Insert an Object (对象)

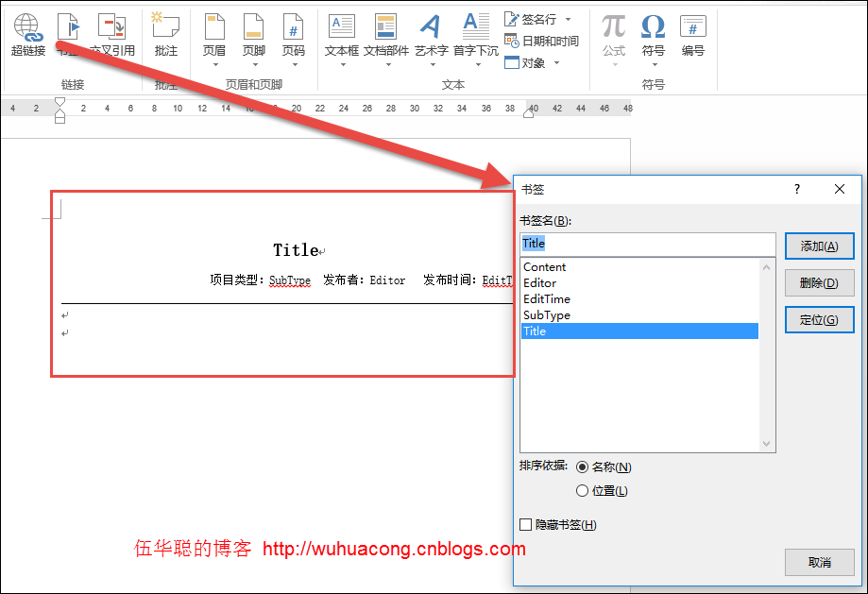525,63
